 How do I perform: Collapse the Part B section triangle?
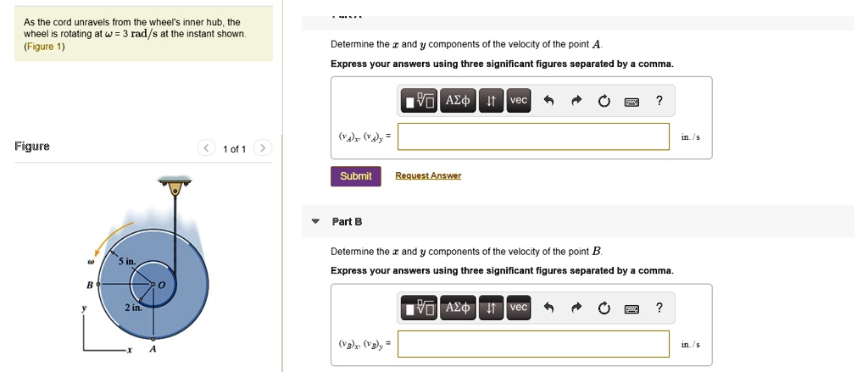coord(315,222)
